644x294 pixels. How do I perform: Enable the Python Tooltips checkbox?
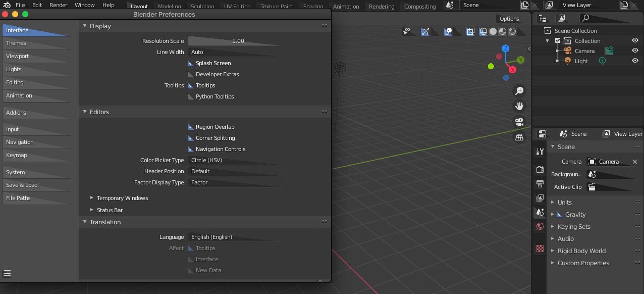click(191, 96)
